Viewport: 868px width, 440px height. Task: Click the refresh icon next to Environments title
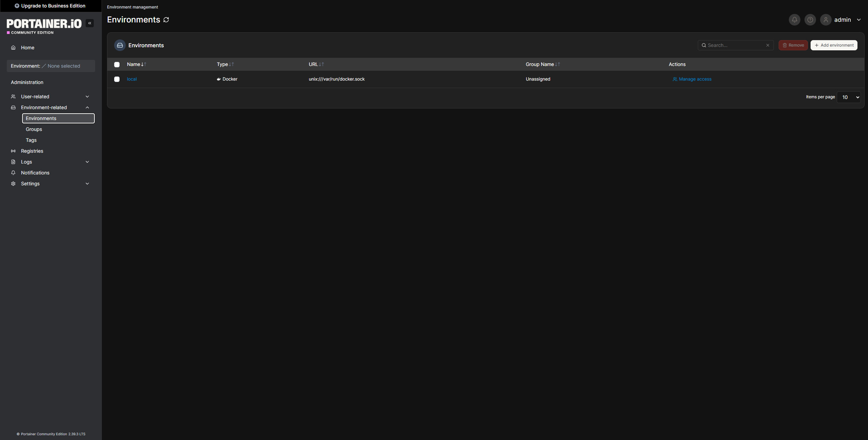pyautogui.click(x=166, y=20)
